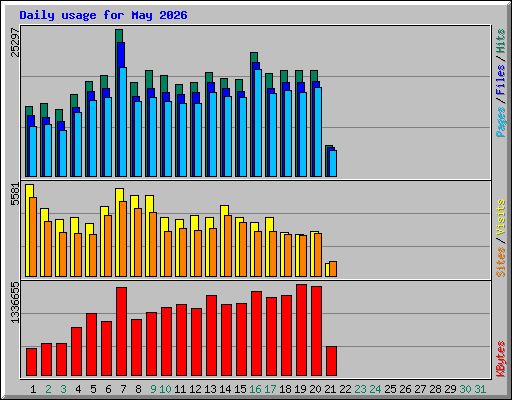Viewport: 512px width, 400px height.
Task: Click the orange "Sites" legend label
Action: [x=500, y=262]
